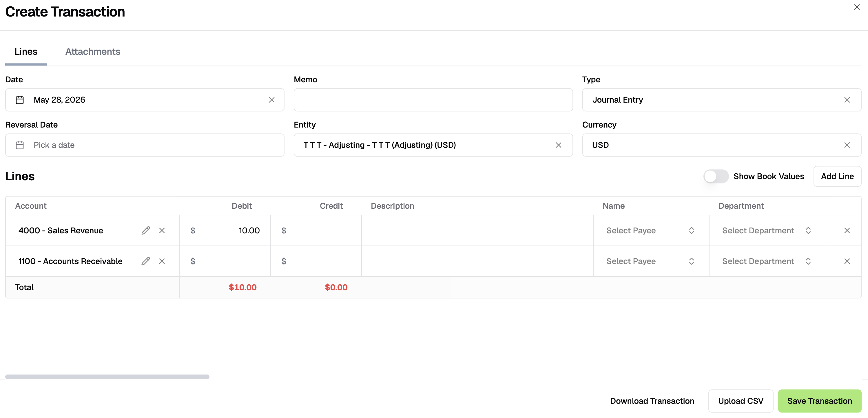Click the Description column header
868x418 pixels.
392,206
